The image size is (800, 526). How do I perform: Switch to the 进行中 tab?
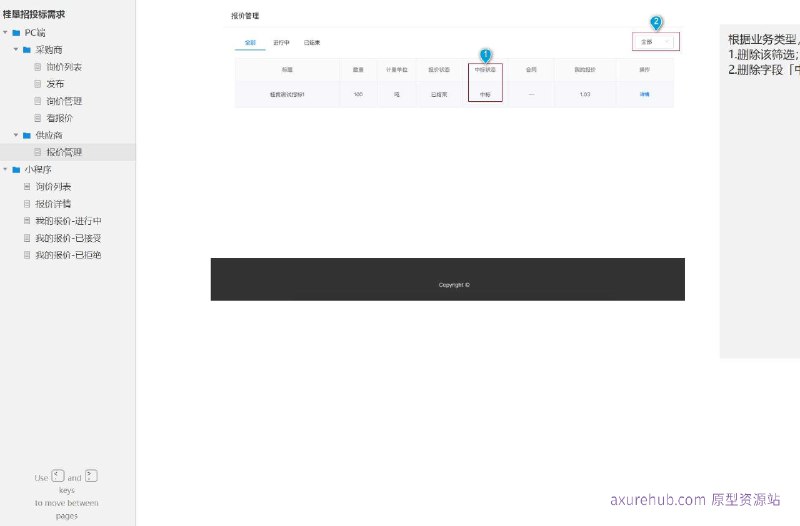pos(281,42)
